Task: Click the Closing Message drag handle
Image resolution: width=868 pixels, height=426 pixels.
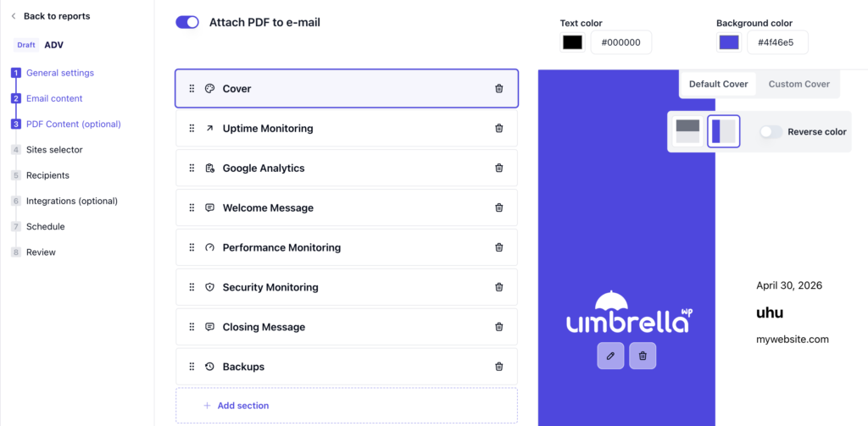Action: (x=192, y=327)
